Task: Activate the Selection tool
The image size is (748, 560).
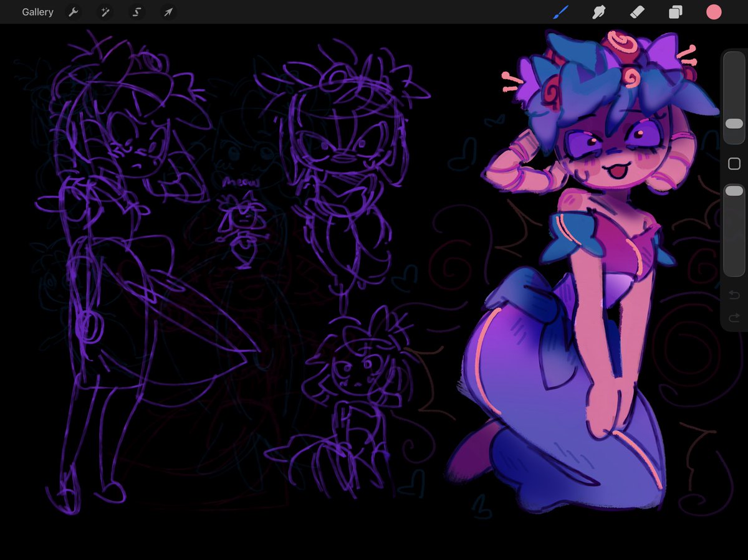Action: click(137, 12)
